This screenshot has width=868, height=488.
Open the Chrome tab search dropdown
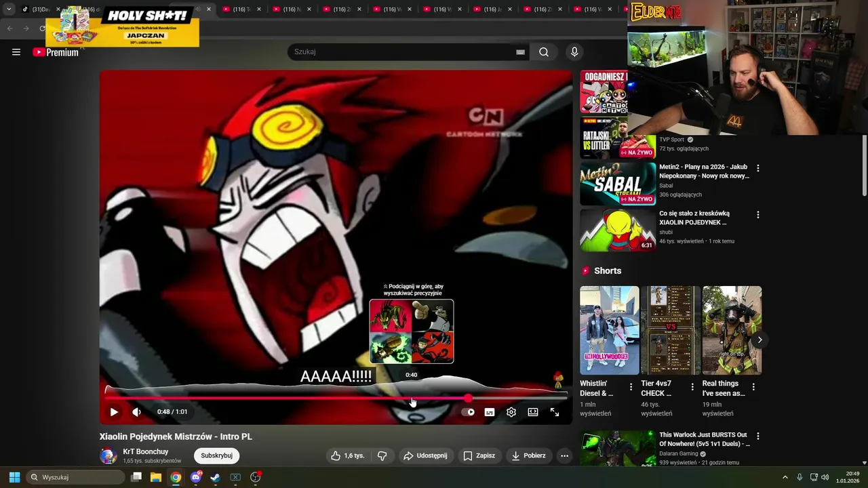click(9, 9)
